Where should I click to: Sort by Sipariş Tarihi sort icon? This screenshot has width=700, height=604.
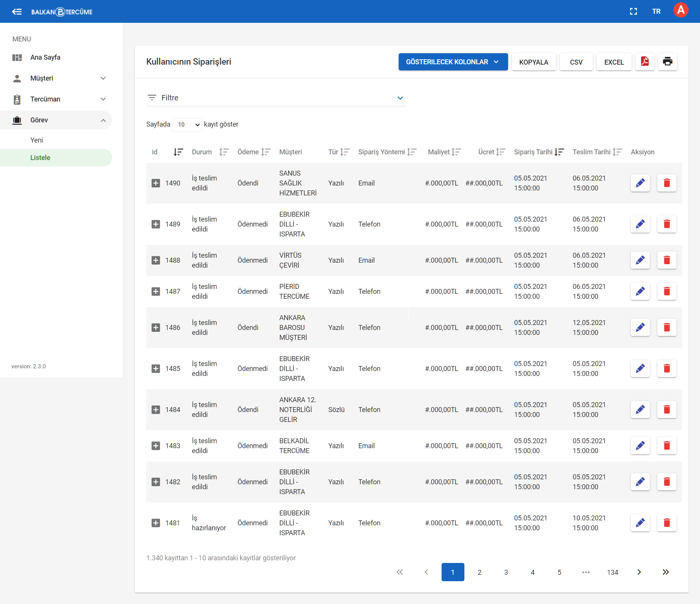559,152
